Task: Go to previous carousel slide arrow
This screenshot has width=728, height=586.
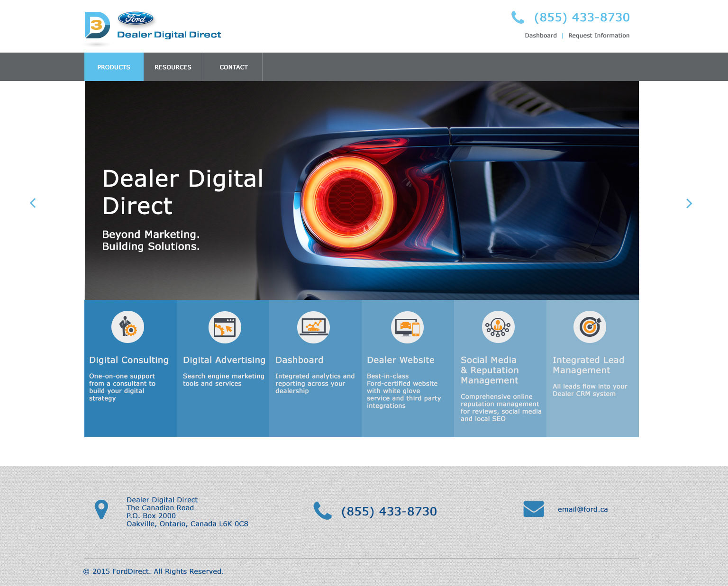Action: click(33, 203)
